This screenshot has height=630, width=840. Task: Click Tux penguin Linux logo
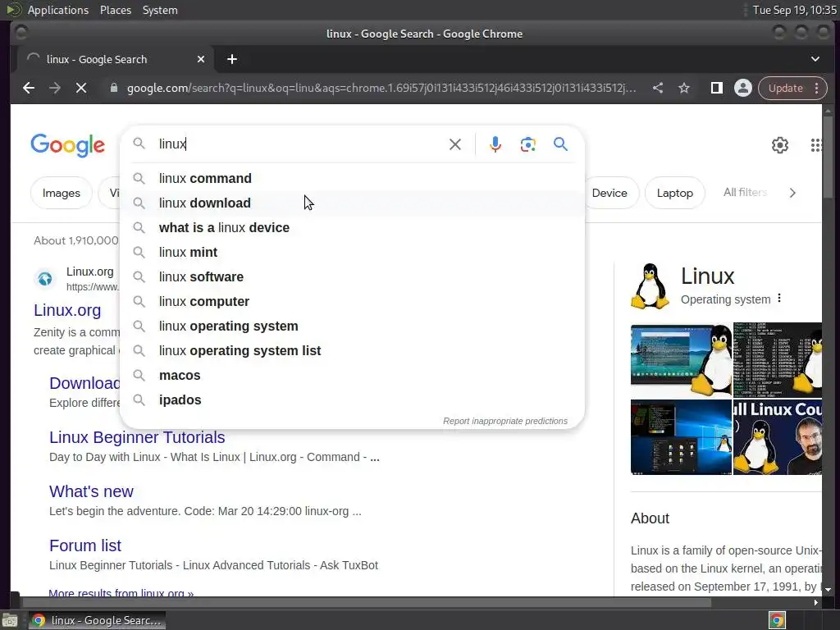coord(650,286)
